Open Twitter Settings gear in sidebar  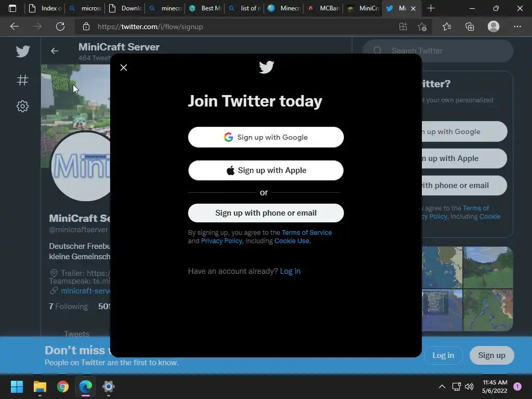(x=23, y=106)
